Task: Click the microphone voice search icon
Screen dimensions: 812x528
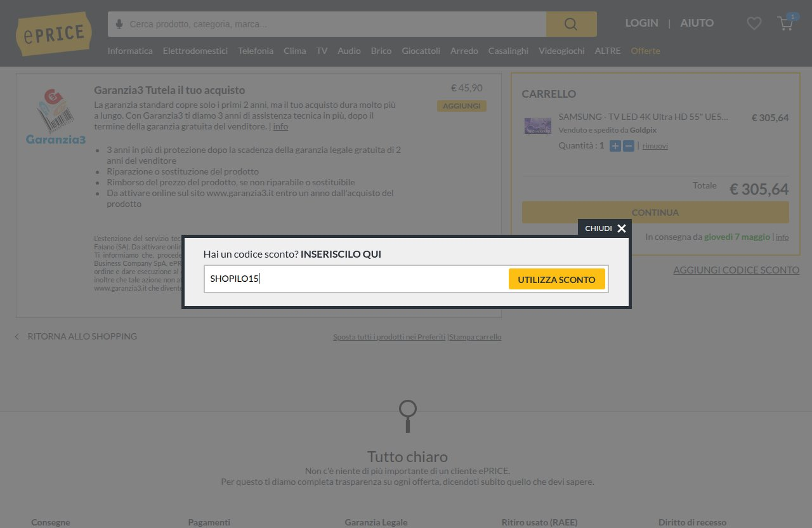Action: click(119, 24)
